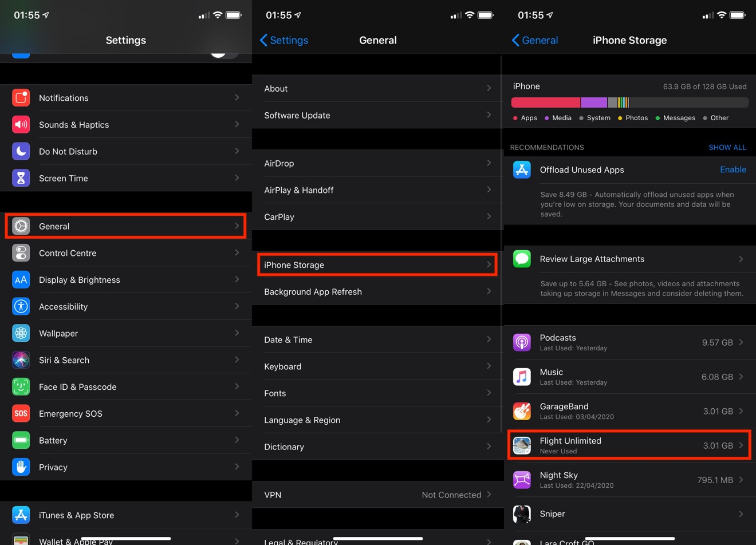Open the Podcasts app icon in storage list
Viewport: 756px width, 545px height.
(522, 342)
